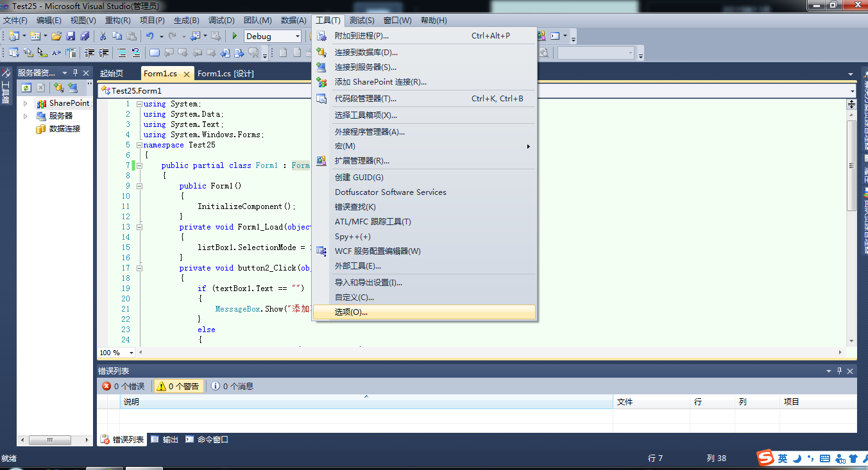This screenshot has height=470, width=868.
Task: Click the Cut scissors icon
Action: 103,37
